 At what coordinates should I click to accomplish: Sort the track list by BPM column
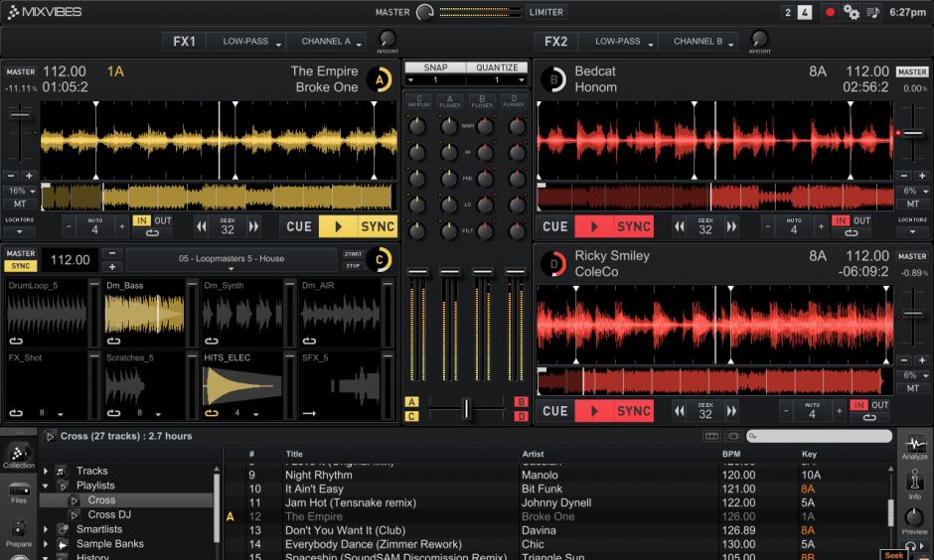(x=731, y=454)
